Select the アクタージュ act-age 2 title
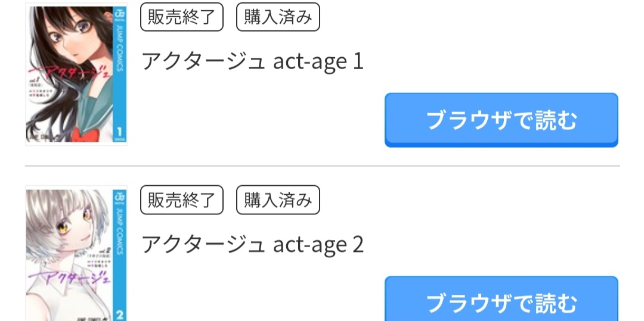Image resolution: width=644 pixels, height=321 pixels. 252,244
